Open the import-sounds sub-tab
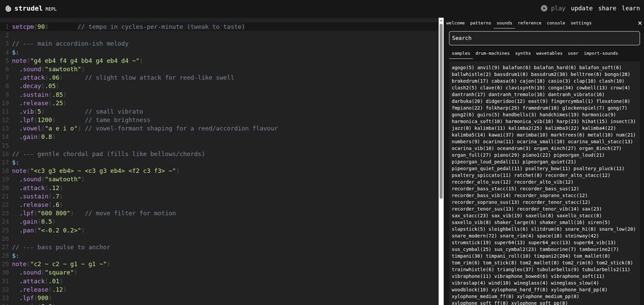 tap(600, 54)
